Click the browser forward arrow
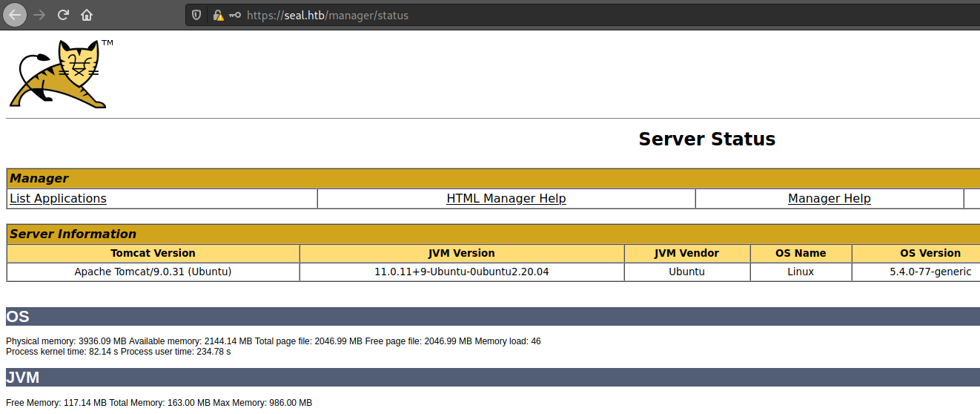980x414 pixels. 40,15
